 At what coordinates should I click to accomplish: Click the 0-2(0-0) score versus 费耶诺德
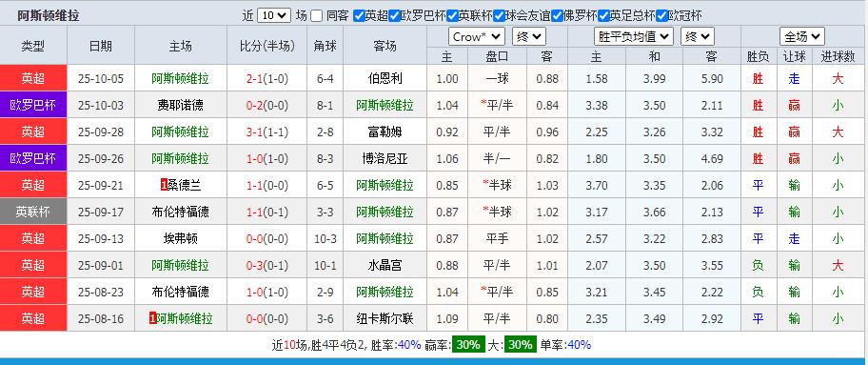(x=267, y=106)
